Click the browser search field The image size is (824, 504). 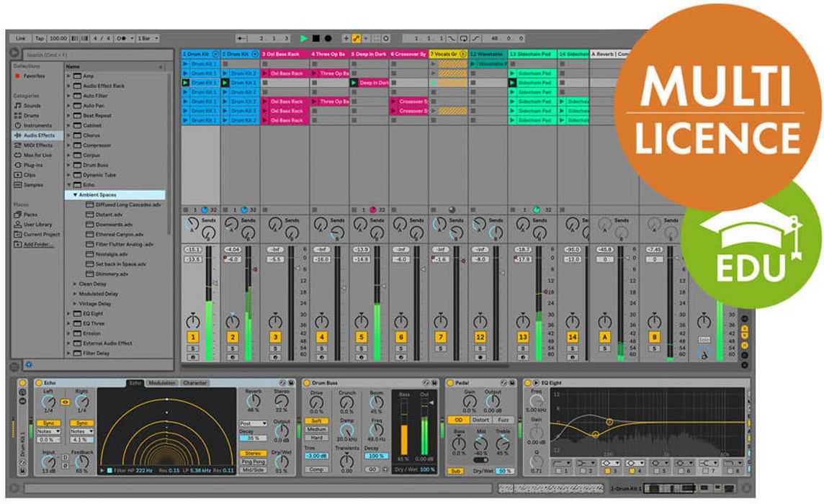pos(99,55)
